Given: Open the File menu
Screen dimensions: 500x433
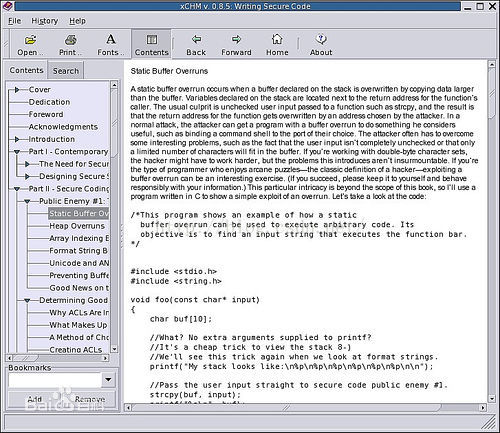Looking at the screenshot, I should pos(14,21).
